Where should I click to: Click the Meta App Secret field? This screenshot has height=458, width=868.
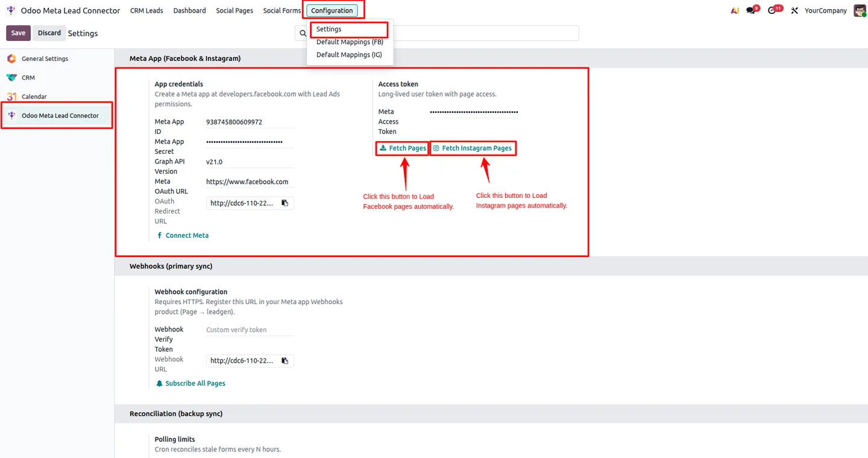tap(250, 142)
